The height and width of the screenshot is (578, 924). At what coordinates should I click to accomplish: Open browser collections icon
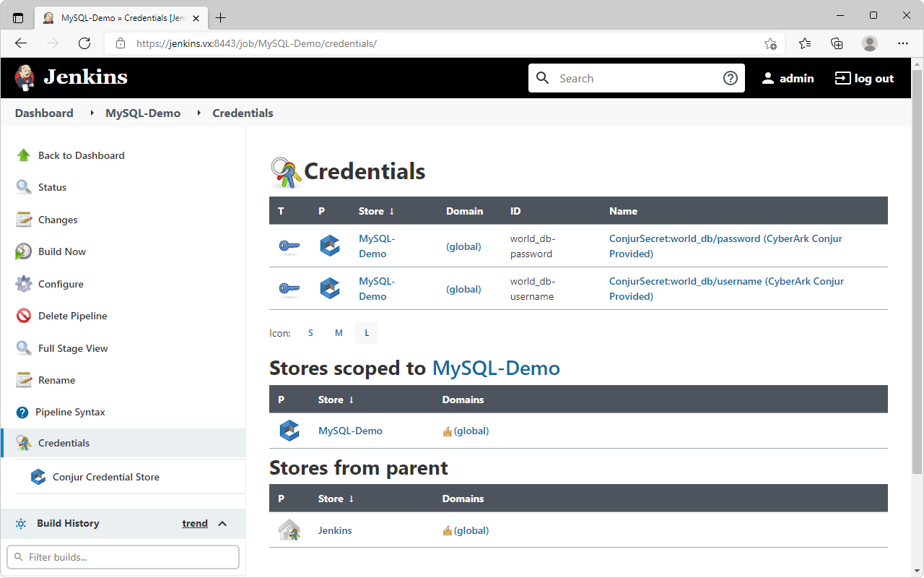pyautogui.click(x=837, y=43)
